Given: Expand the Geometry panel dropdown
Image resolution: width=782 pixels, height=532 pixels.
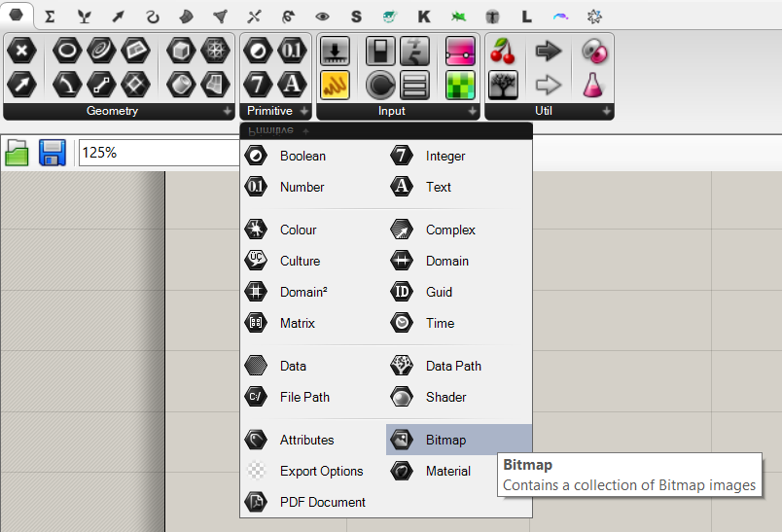Looking at the screenshot, I should 227,112.
